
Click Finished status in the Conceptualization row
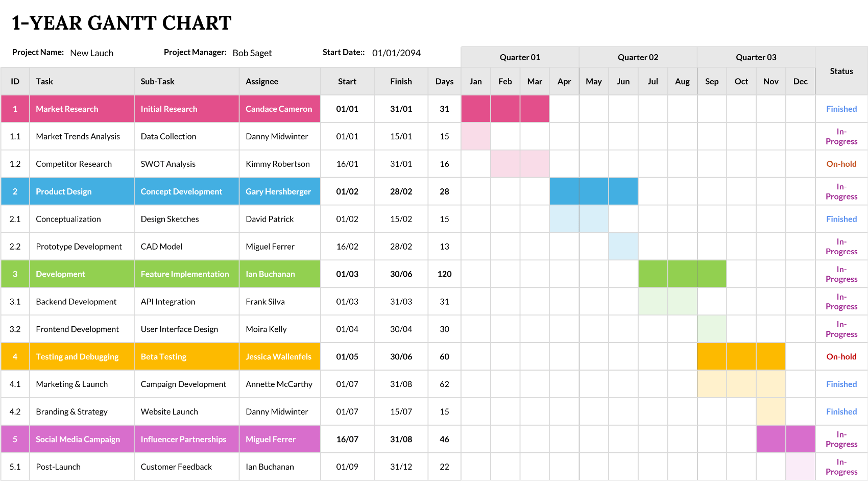pos(841,219)
